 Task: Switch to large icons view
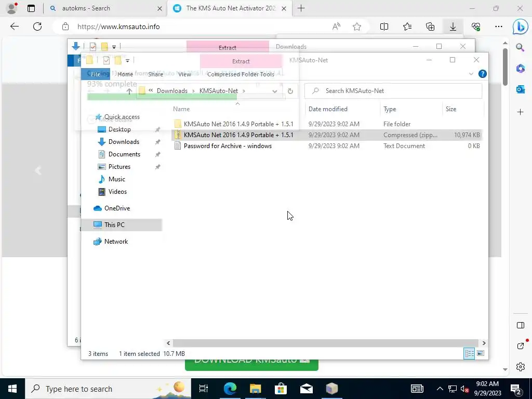pyautogui.click(x=481, y=353)
